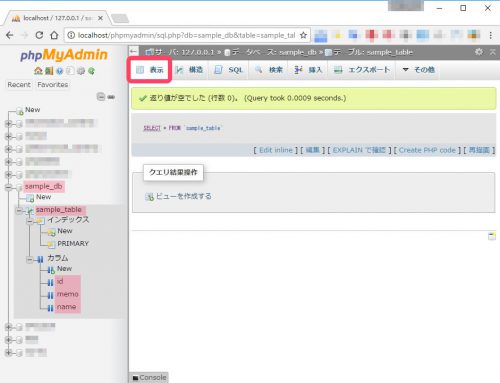Open the 検索 tab

click(269, 70)
